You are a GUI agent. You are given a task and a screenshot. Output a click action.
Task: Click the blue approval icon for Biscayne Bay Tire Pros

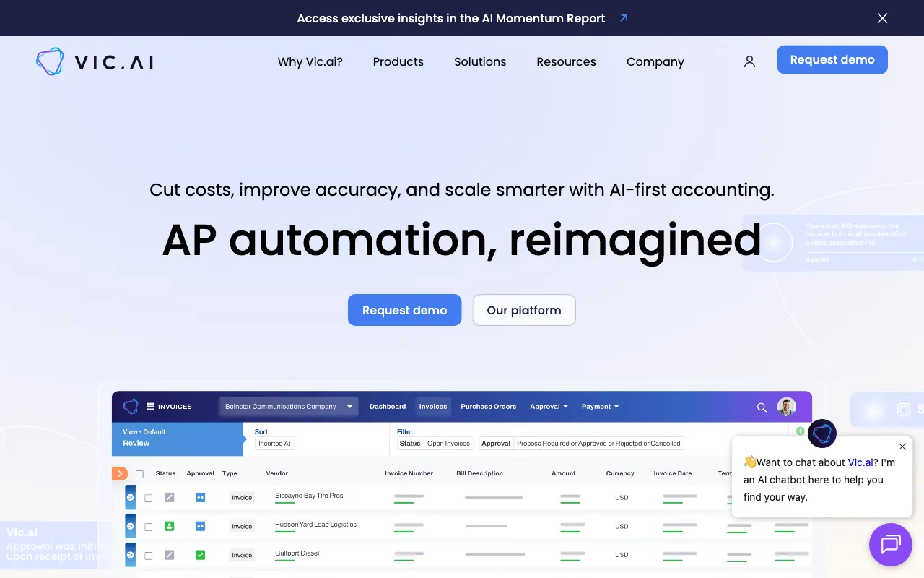click(200, 497)
